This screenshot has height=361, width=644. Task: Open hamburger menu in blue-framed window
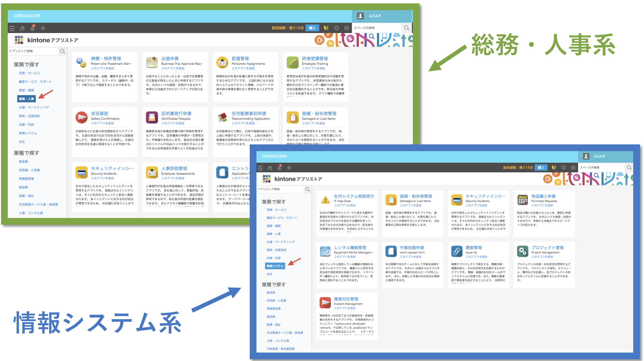point(260,168)
